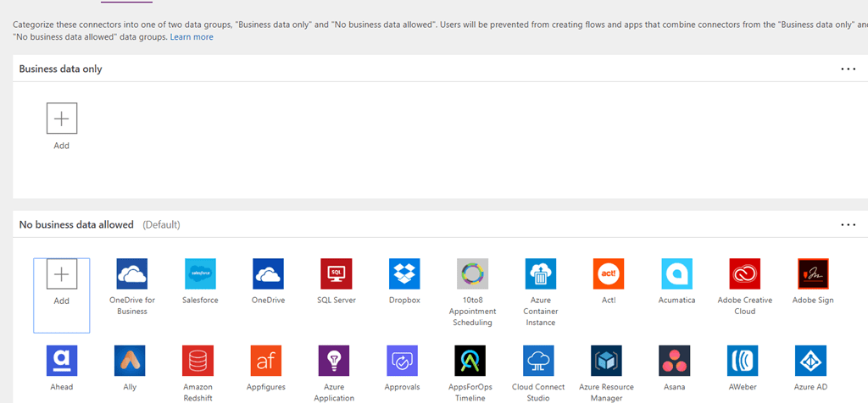This screenshot has width=868, height=403.
Task: Select the Cloud Connect Studio connector
Action: 538,361
